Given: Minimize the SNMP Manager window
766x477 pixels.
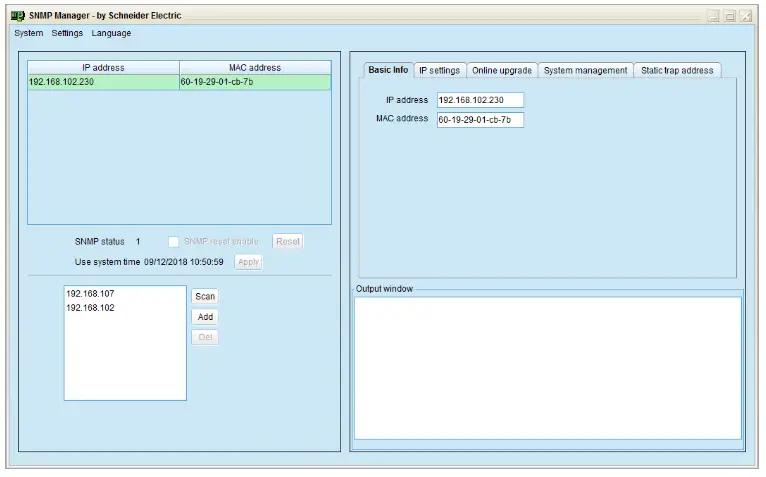Looking at the screenshot, I should click(713, 16).
